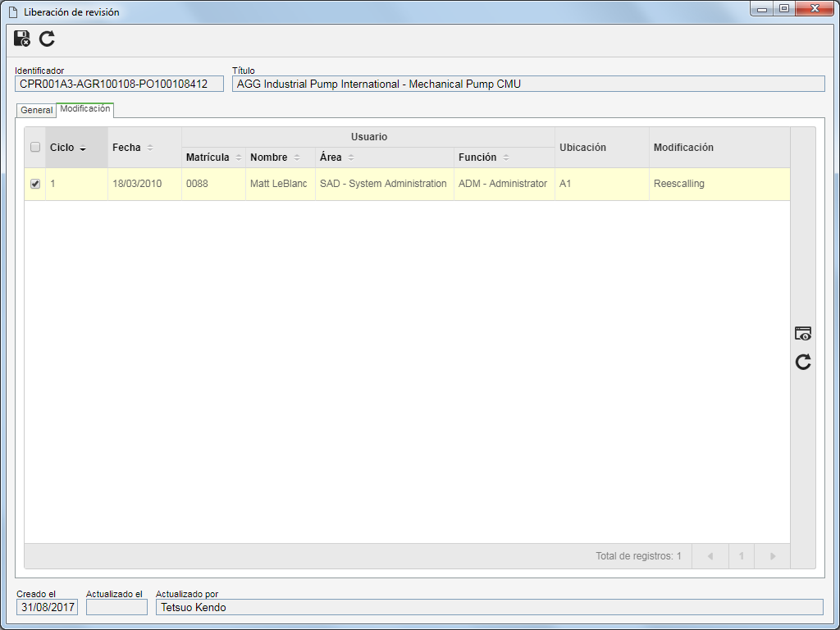The height and width of the screenshot is (630, 840).
Task: Click the Total de registros: 1 text
Action: [x=638, y=556]
